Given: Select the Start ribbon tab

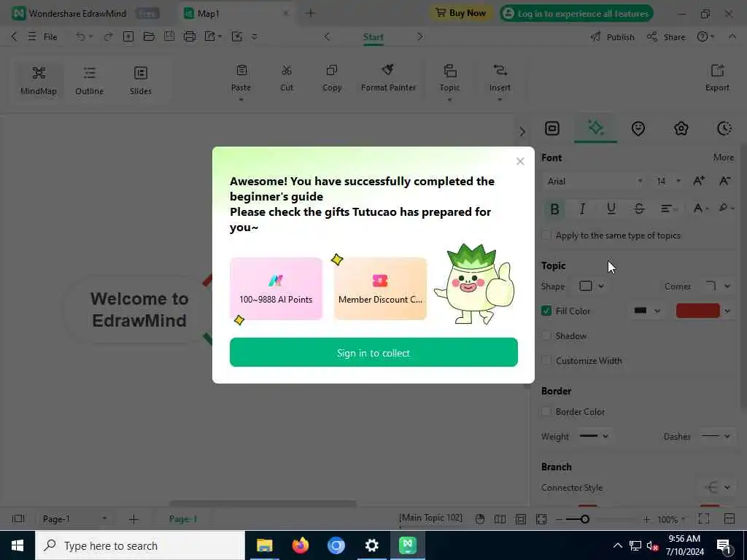Looking at the screenshot, I should click(373, 37).
